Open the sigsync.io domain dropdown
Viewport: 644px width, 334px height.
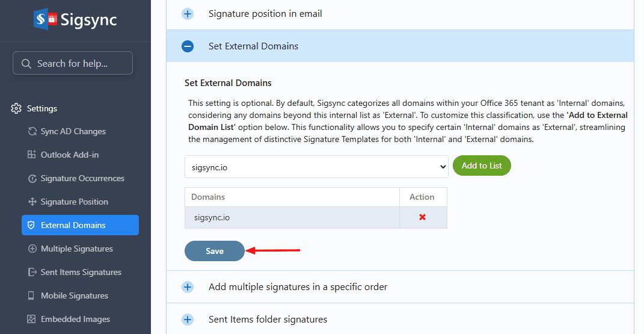[316, 167]
